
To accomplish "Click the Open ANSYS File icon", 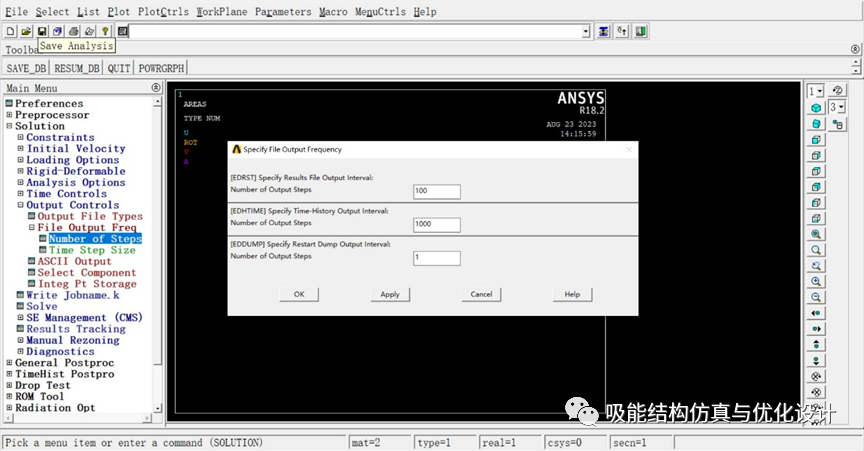I will tap(26, 31).
